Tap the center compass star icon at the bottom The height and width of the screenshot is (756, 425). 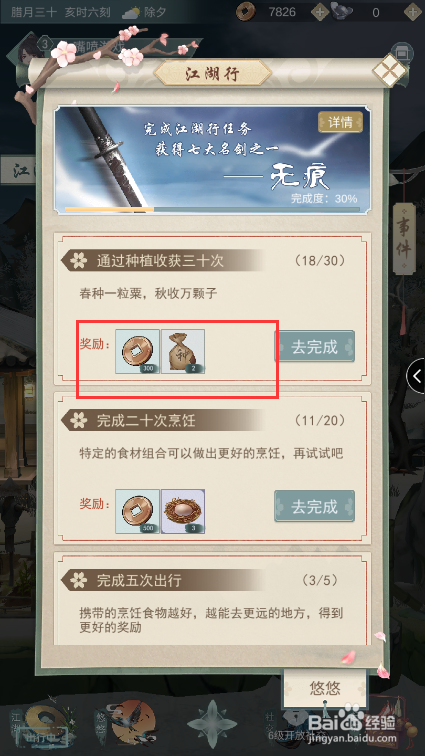pos(212,723)
